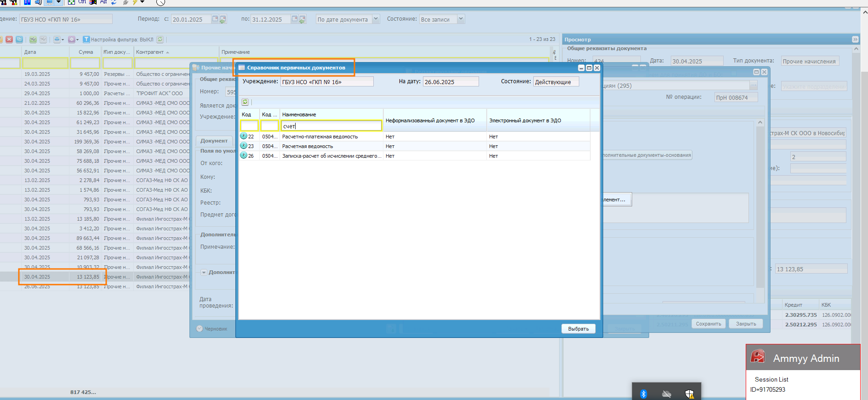Open the 'По дате документа' dropdown
Image resolution: width=868 pixels, height=400 pixels.
[376, 19]
